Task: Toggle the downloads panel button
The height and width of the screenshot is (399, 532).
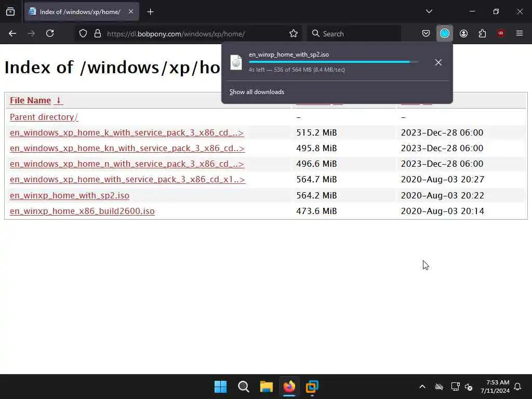Action: pyautogui.click(x=445, y=34)
